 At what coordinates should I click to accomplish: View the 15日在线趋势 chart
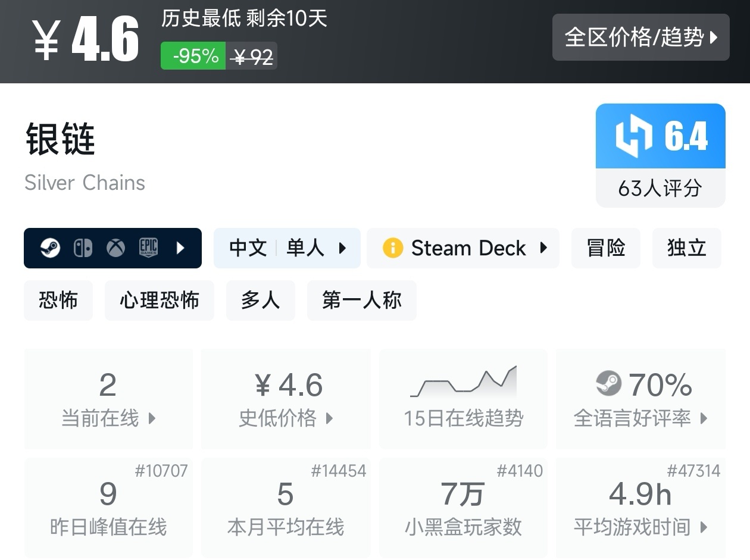[463, 399]
